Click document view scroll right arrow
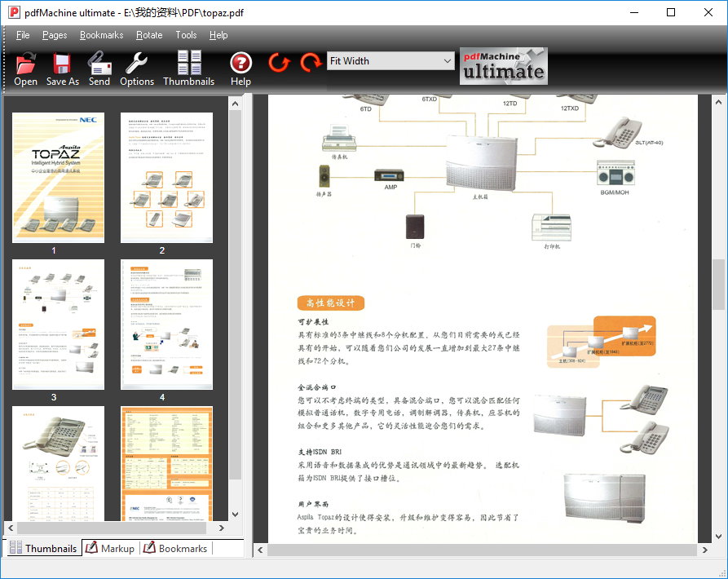 [705, 550]
